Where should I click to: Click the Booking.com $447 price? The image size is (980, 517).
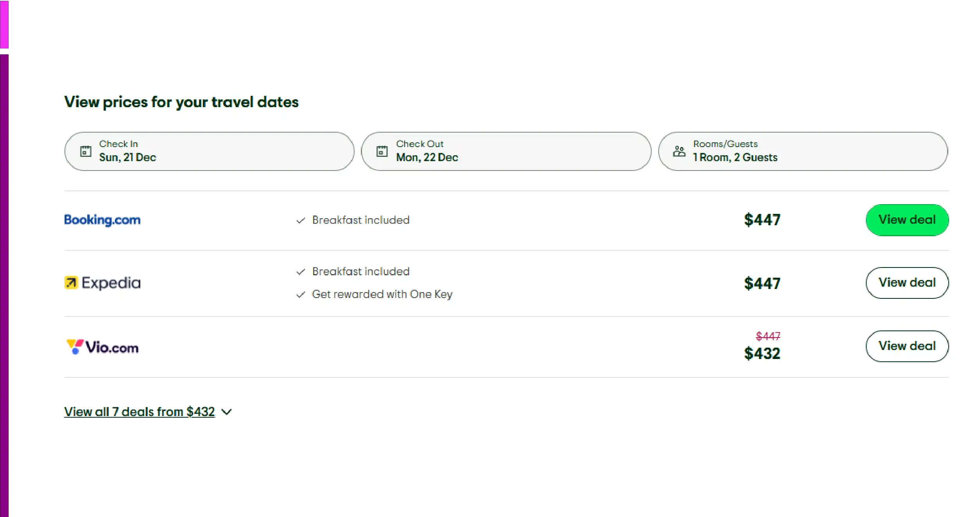[762, 220]
